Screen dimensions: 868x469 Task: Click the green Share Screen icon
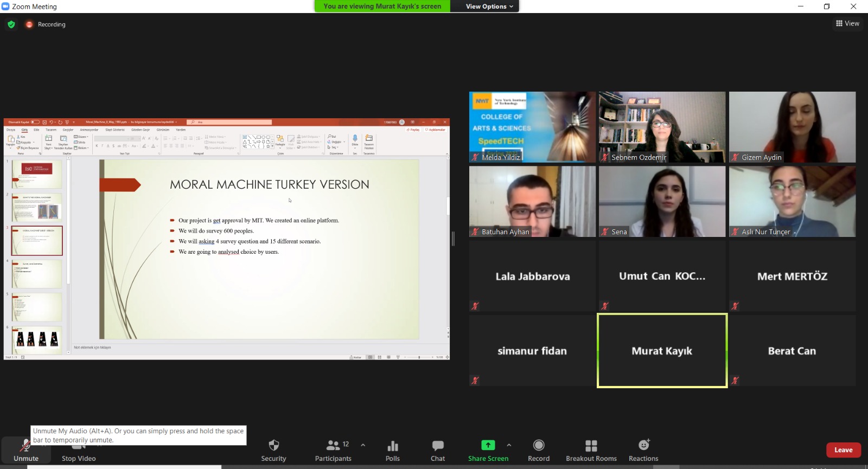coord(488,445)
